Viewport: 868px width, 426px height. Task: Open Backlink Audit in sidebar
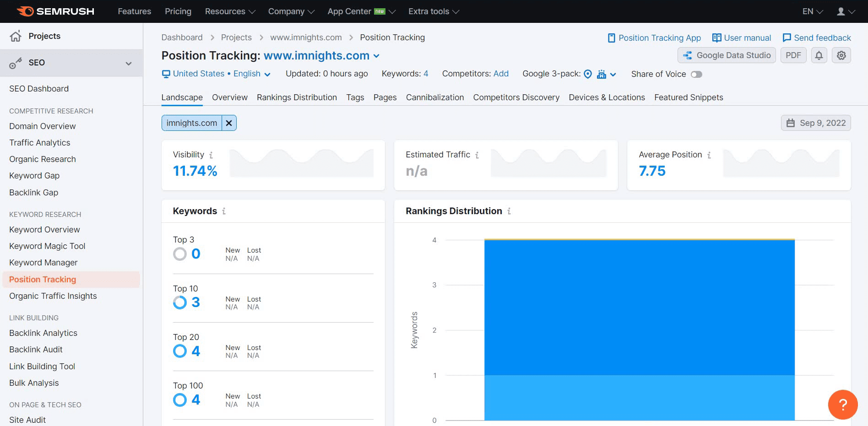(36, 350)
